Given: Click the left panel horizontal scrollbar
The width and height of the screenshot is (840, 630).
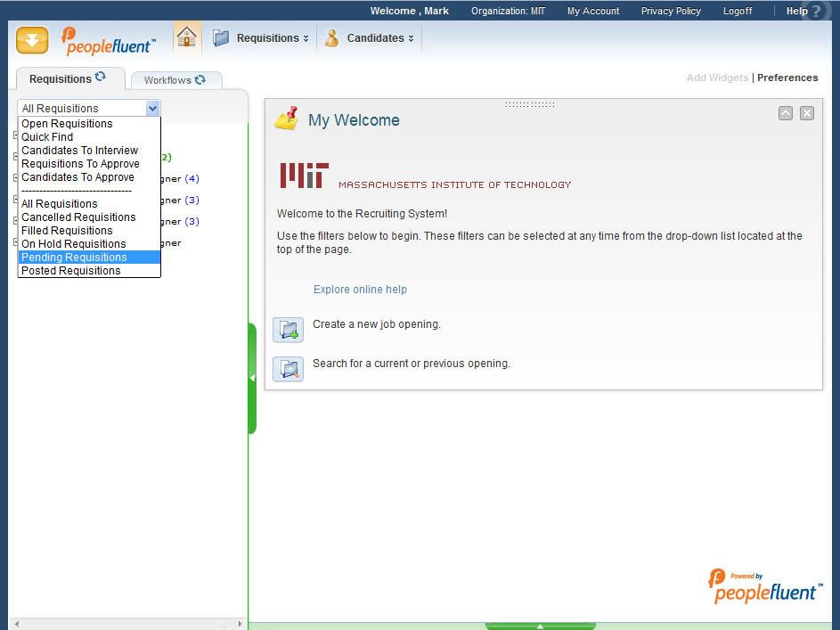Looking at the screenshot, I should [127, 624].
